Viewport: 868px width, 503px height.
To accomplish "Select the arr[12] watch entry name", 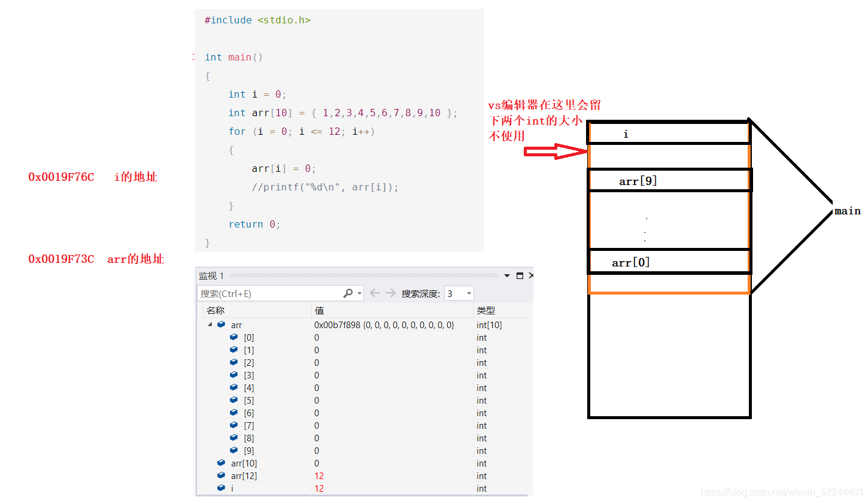I will (x=244, y=476).
